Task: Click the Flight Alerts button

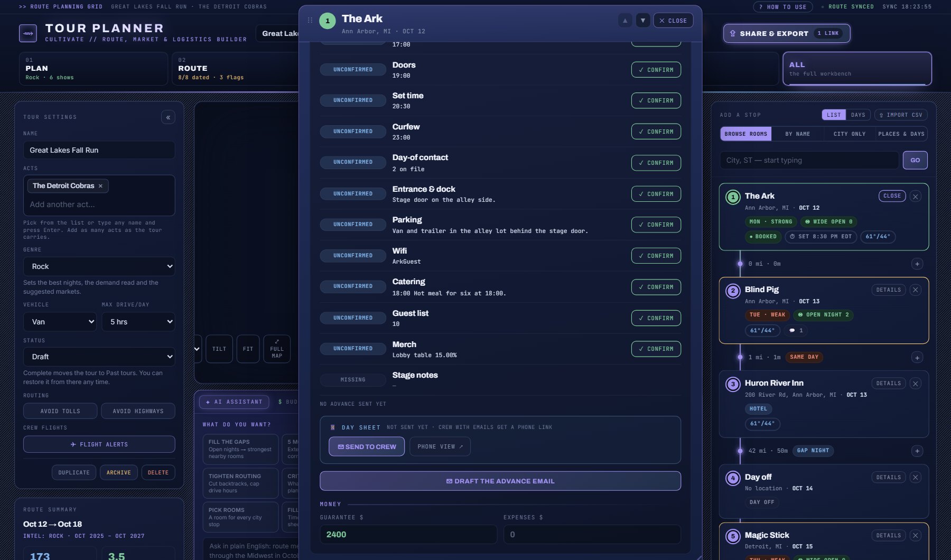Action: [x=99, y=444]
